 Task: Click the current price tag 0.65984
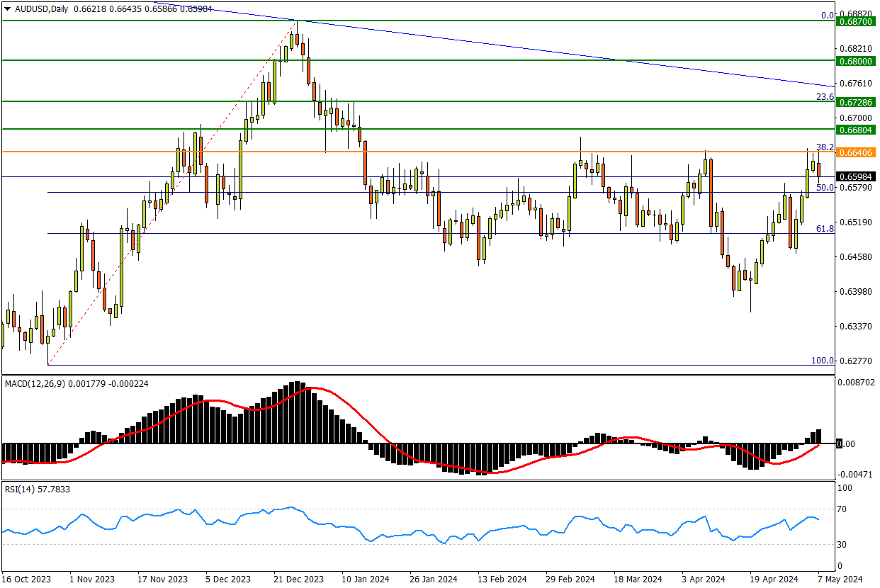click(856, 176)
